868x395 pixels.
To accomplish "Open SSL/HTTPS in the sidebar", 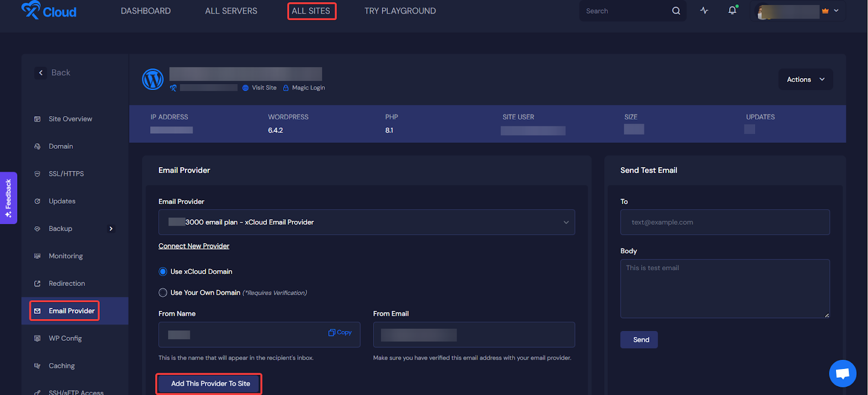I will tap(66, 174).
